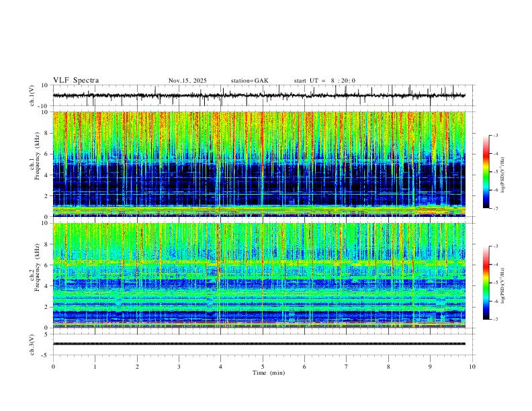Image resolution: width=532 pixels, height=411 pixels.
Task: Click the time axis tick labeled "0"
Action: coord(53,367)
